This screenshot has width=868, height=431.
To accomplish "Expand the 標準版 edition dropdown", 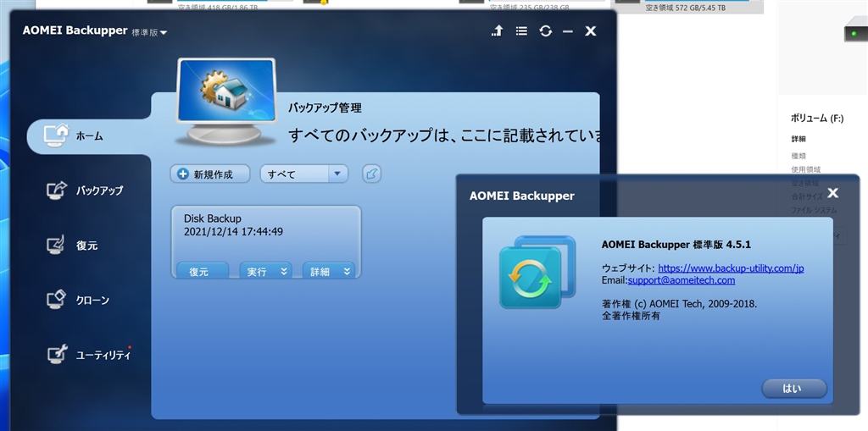I will pos(149,32).
